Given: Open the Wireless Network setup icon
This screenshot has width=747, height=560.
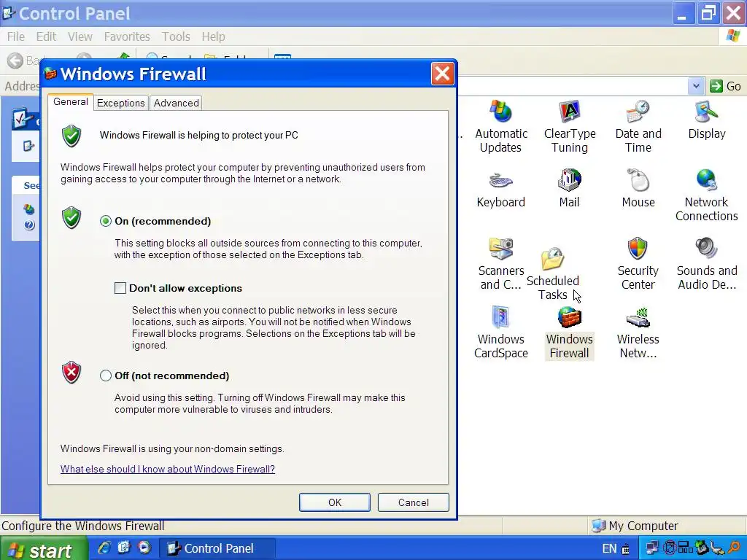Looking at the screenshot, I should pyautogui.click(x=638, y=317).
